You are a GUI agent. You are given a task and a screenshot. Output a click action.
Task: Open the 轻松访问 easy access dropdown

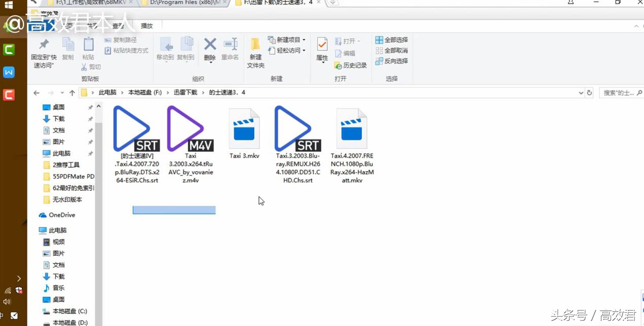pyautogui.click(x=287, y=51)
